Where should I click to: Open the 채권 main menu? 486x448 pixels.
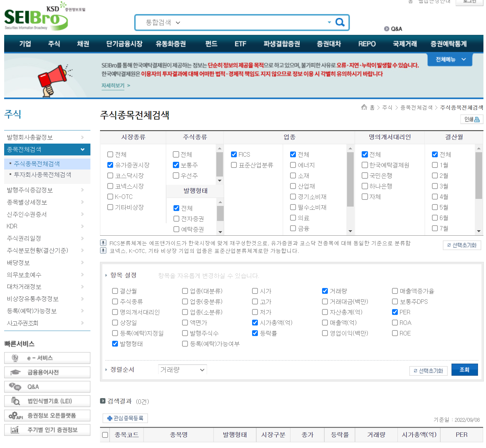(x=83, y=44)
